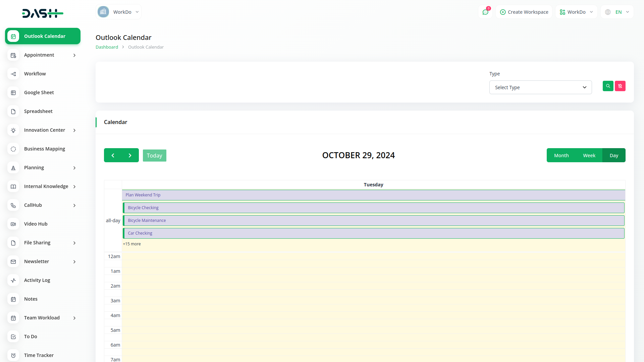
Task: Open the Activity Log sidebar icon
Action: 13,280
